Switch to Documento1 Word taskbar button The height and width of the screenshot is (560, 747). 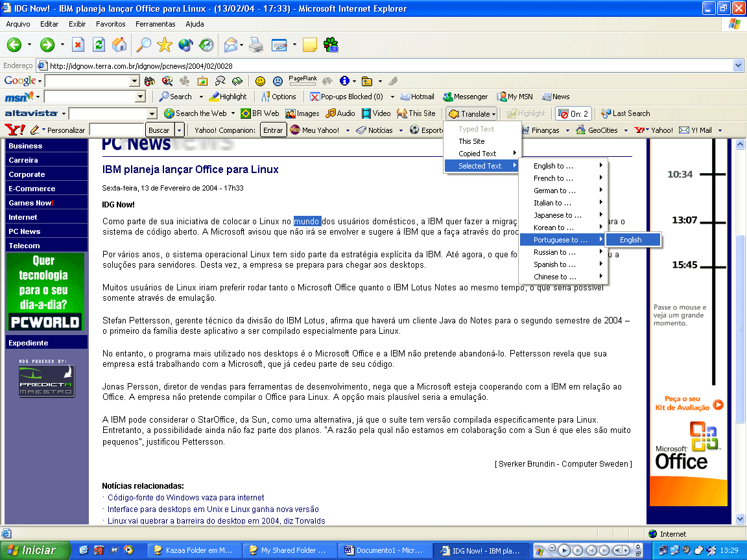[385, 550]
